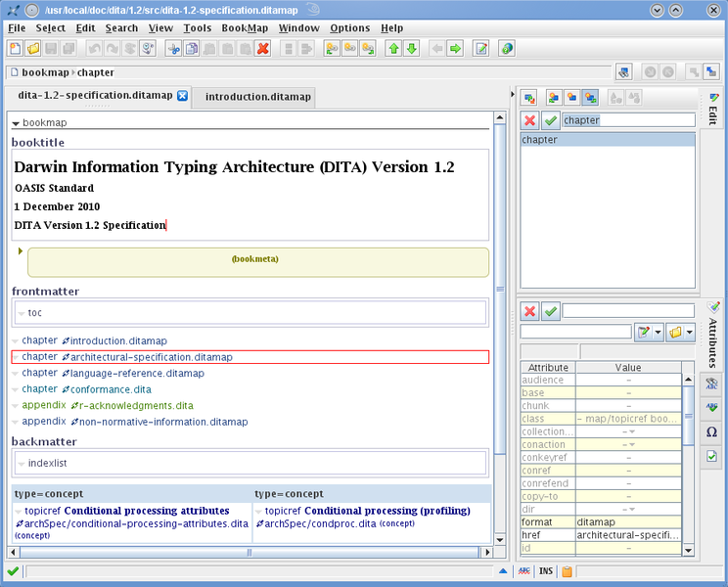Open the File menu

pos(17,28)
